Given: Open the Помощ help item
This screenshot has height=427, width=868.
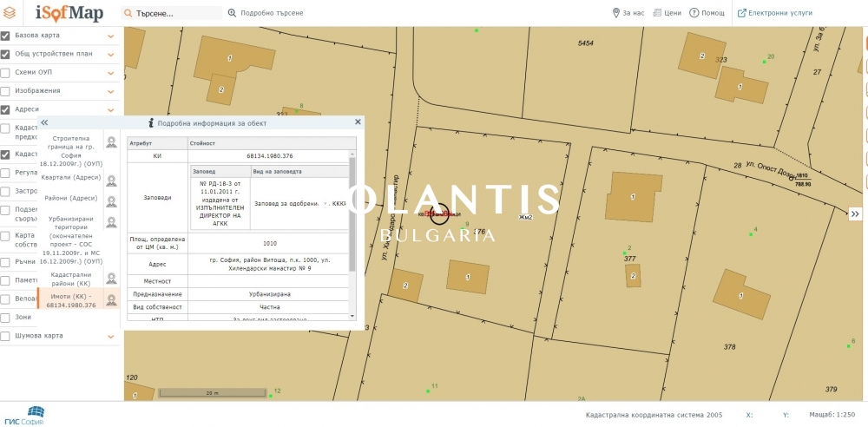Looking at the screenshot, I should tap(707, 13).
